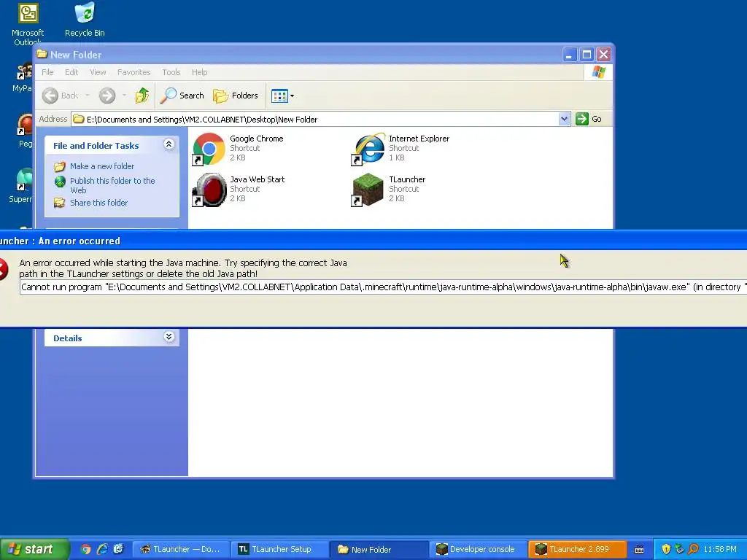Click Make a new folder link
The height and width of the screenshot is (560, 747).
click(x=102, y=166)
